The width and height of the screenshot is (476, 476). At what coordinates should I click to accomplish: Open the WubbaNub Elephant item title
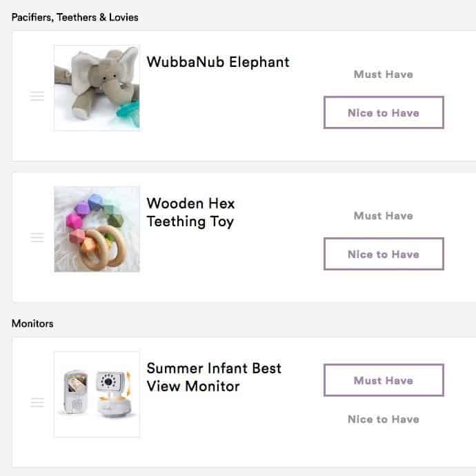[218, 62]
